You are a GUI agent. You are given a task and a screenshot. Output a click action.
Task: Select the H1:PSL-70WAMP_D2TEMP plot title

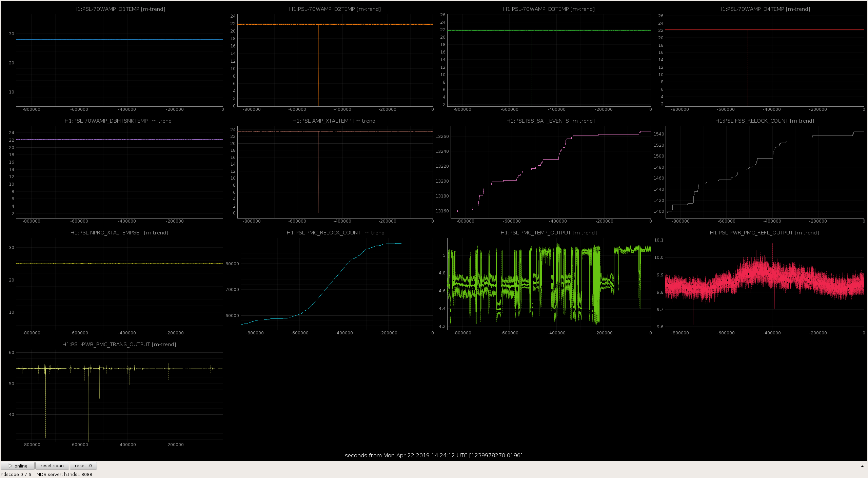coord(335,9)
